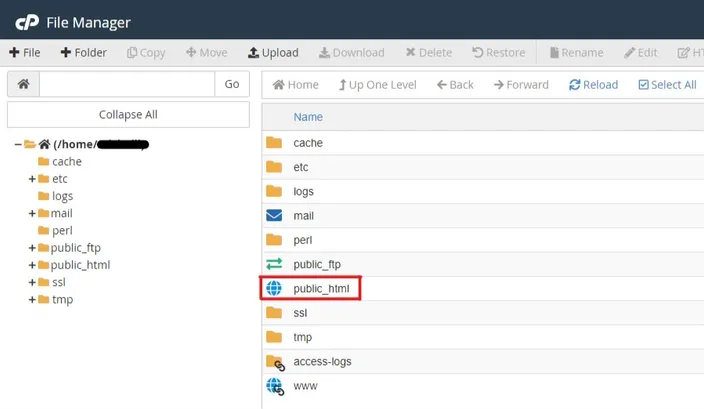
Task: Click tmp folder icon in file list
Action: click(274, 337)
